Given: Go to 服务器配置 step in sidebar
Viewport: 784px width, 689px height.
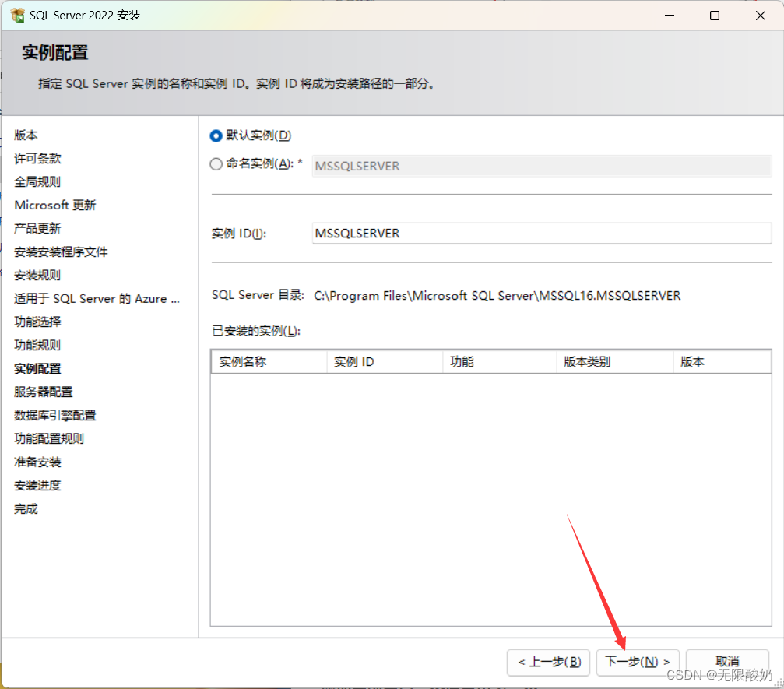Looking at the screenshot, I should pyautogui.click(x=44, y=392).
